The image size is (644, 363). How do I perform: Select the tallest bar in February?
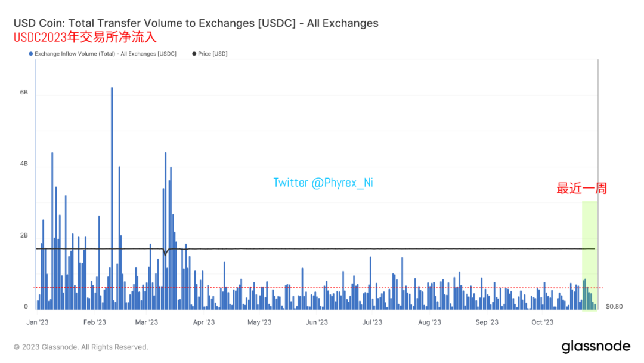tap(112, 198)
